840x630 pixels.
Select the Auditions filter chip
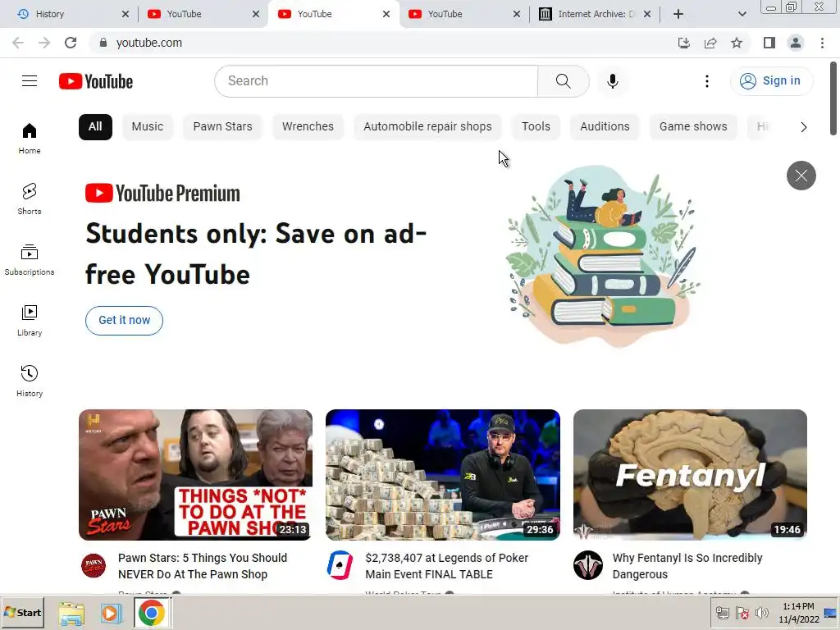pyautogui.click(x=605, y=127)
